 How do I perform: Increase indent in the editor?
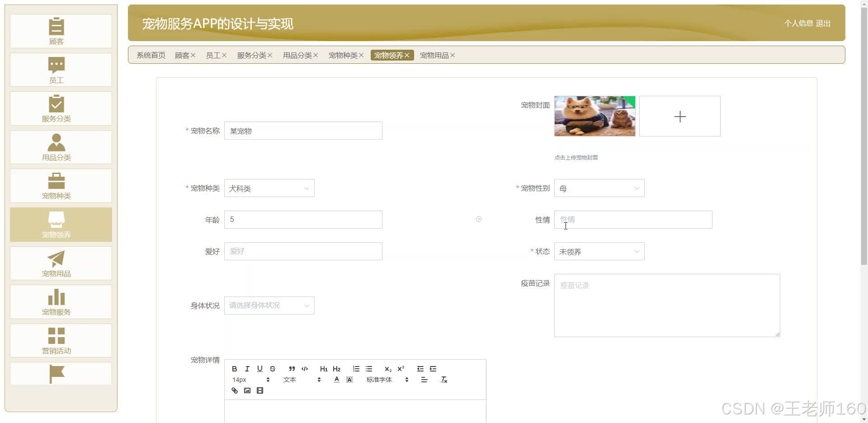point(433,369)
